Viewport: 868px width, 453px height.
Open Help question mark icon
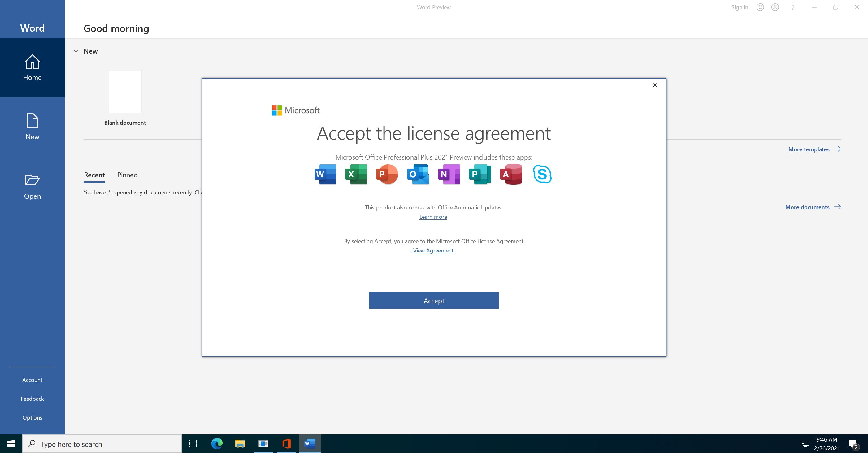point(793,7)
